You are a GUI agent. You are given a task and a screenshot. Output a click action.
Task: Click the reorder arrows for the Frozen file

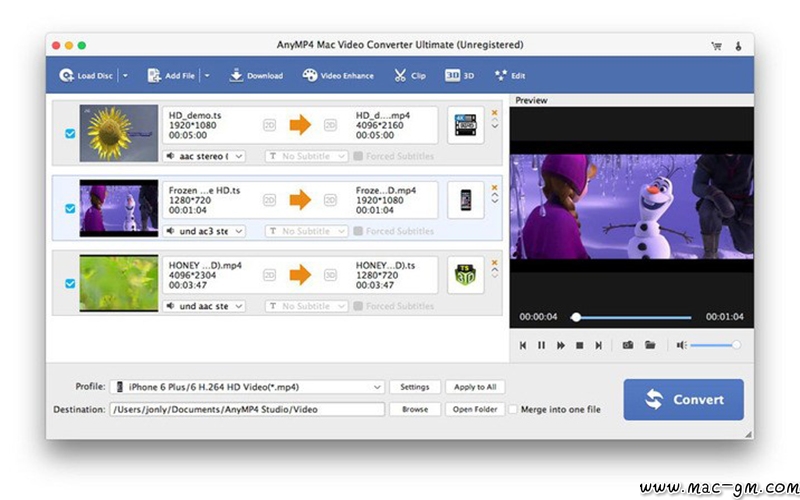click(x=494, y=199)
